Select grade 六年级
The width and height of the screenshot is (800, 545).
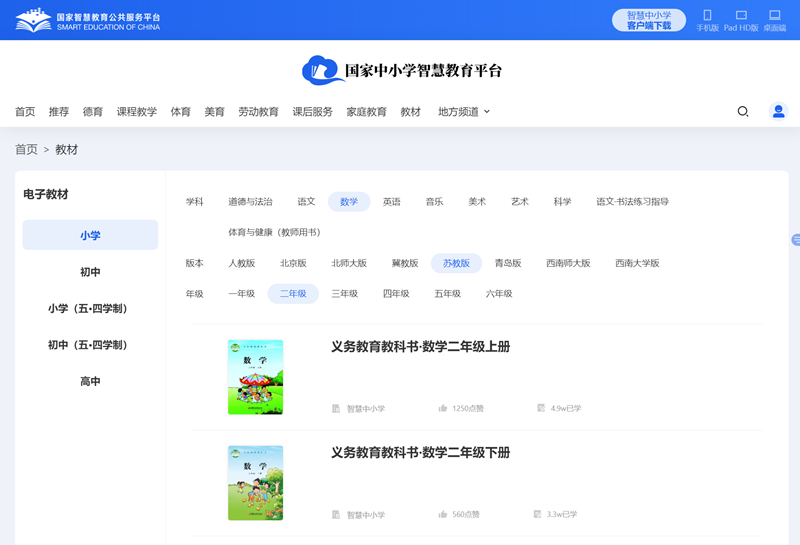coord(499,293)
